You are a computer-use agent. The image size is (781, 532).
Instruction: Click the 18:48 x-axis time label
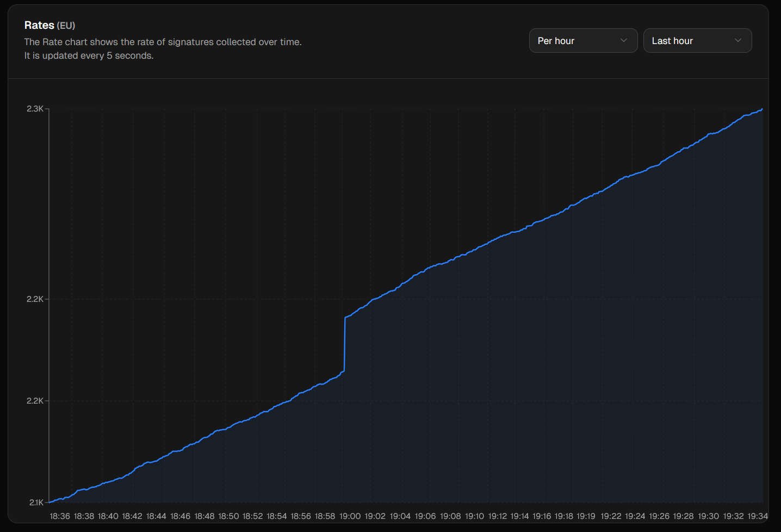click(204, 516)
